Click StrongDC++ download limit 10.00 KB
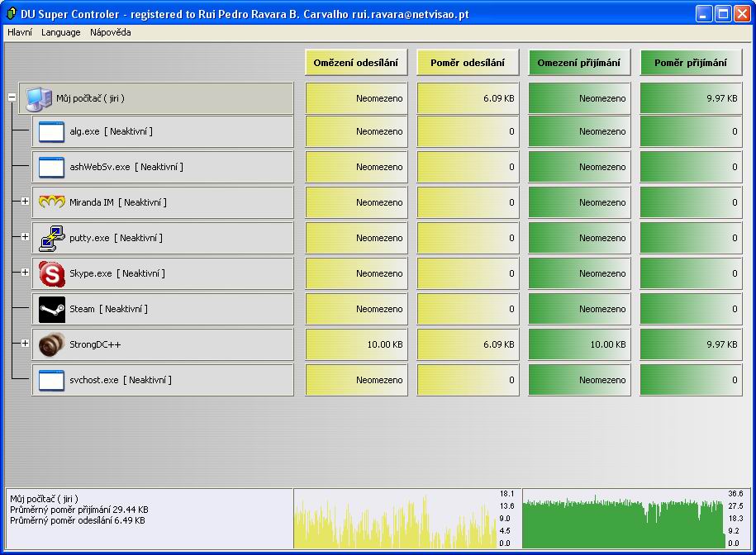756x555 pixels. click(579, 344)
